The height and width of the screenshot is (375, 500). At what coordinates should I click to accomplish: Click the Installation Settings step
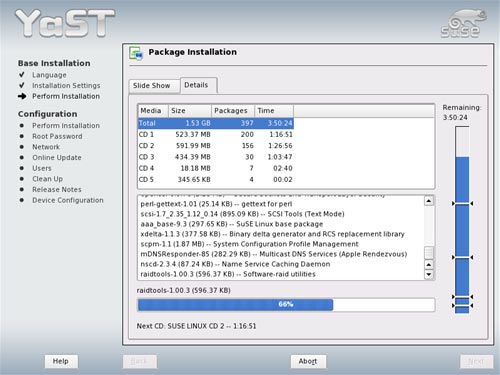tap(66, 86)
